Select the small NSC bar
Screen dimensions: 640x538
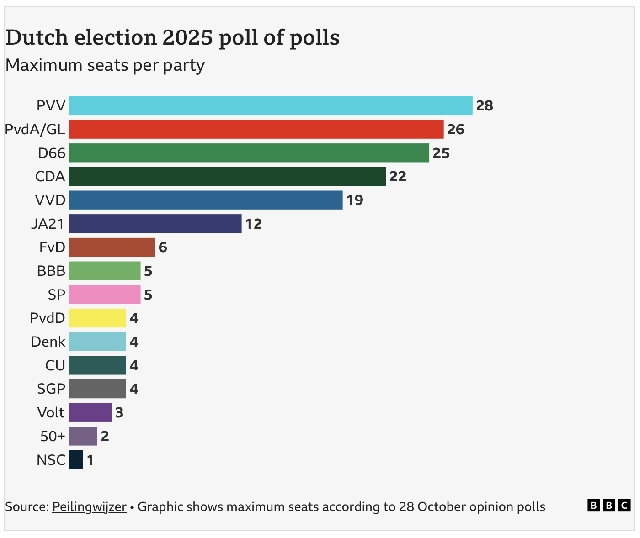coord(76,460)
